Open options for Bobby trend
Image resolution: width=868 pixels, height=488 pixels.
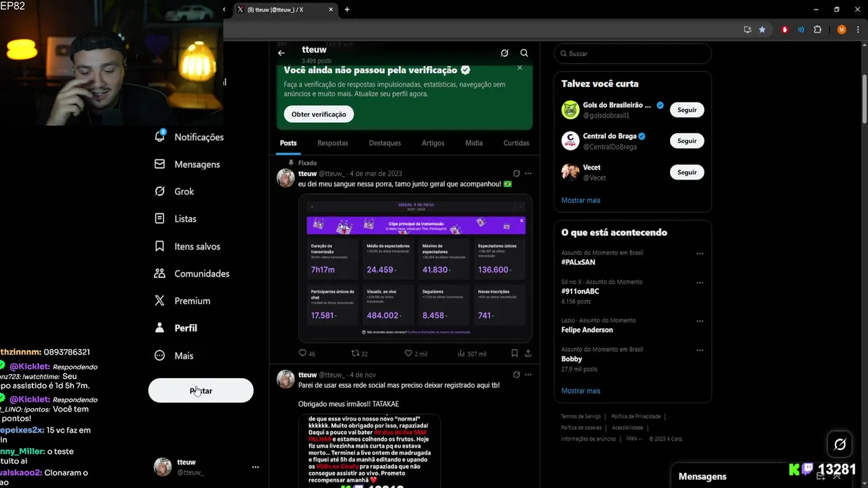[x=700, y=350]
